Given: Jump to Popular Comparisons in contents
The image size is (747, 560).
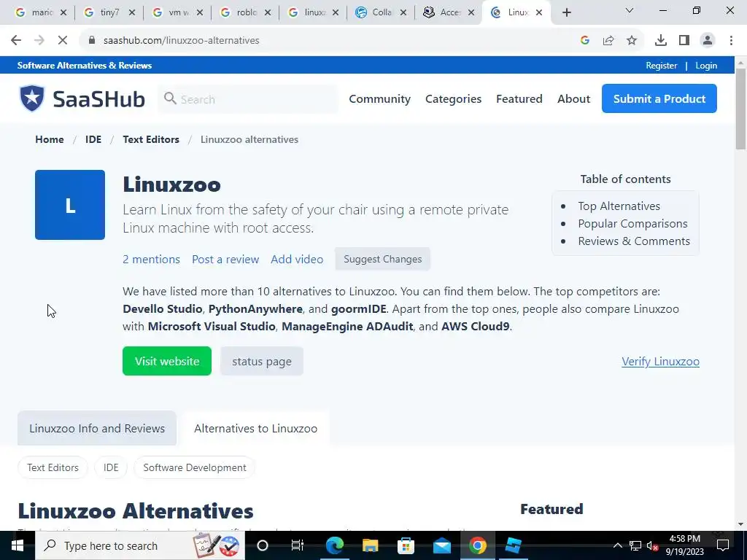Looking at the screenshot, I should click(x=632, y=224).
